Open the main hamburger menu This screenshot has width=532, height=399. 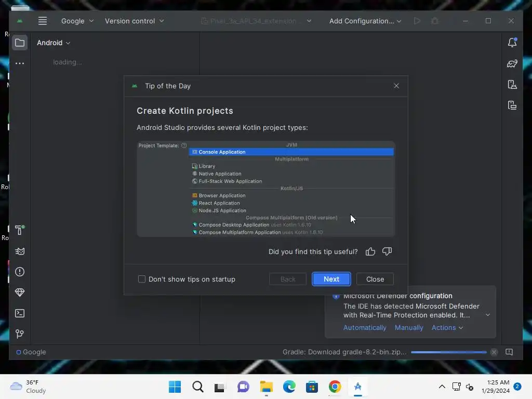tap(43, 21)
